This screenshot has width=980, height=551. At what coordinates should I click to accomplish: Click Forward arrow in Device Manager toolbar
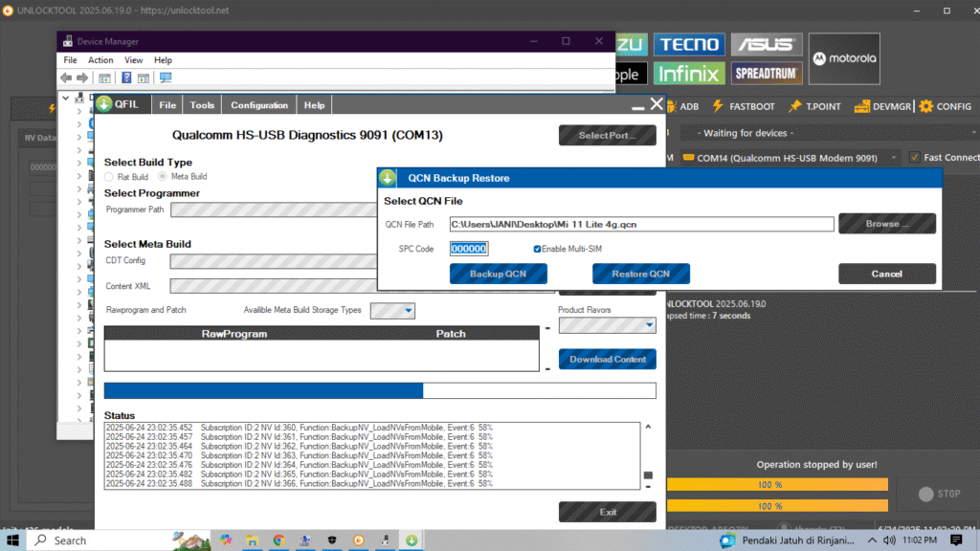coord(82,77)
